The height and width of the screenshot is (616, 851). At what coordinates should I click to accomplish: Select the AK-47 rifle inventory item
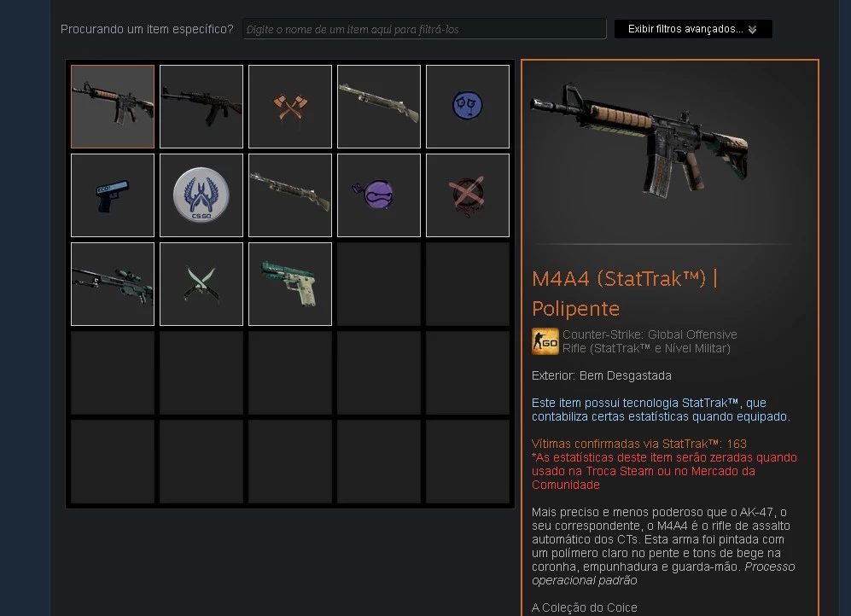coord(201,107)
